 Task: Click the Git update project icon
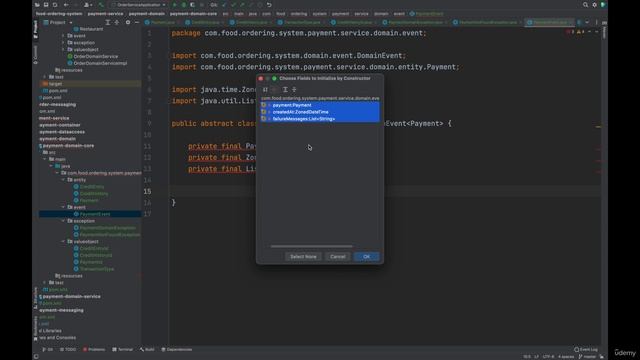pyautogui.click(x=224, y=5)
